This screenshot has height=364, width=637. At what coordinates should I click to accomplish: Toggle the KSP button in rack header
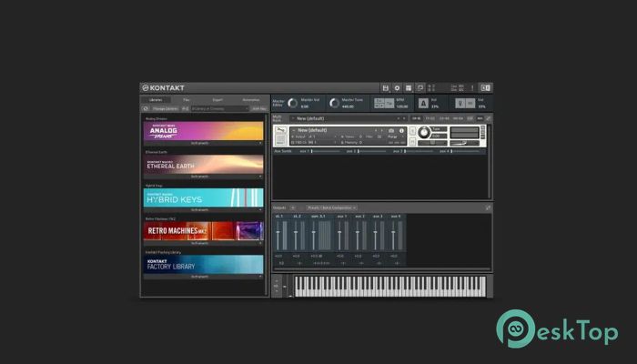click(470, 118)
